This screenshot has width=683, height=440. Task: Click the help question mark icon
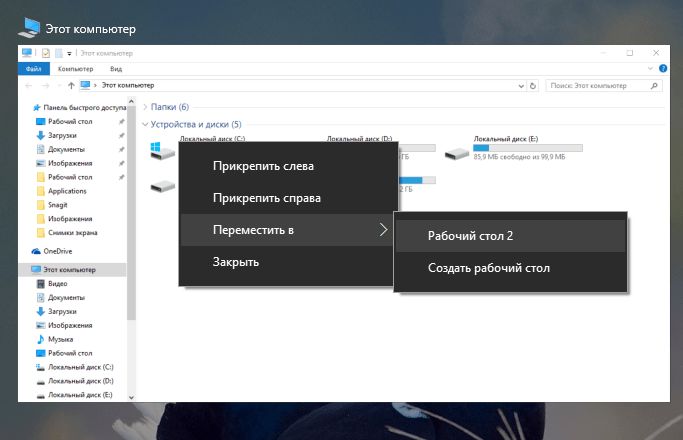661,68
